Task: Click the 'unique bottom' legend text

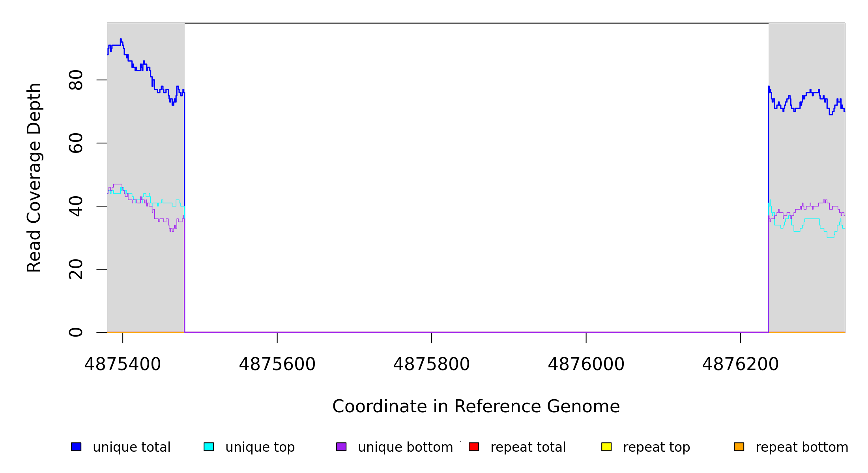Action: 405,447
